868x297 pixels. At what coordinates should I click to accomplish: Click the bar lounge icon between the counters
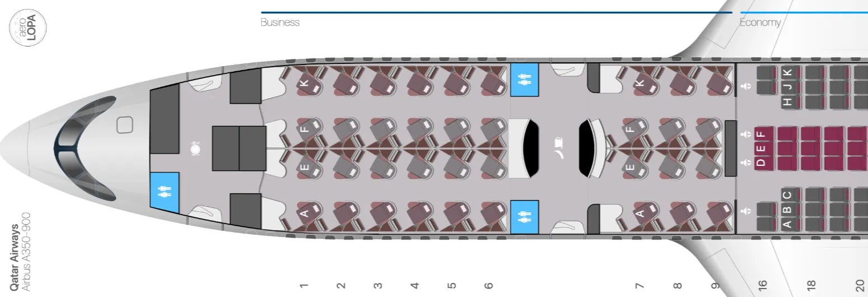coord(558,148)
